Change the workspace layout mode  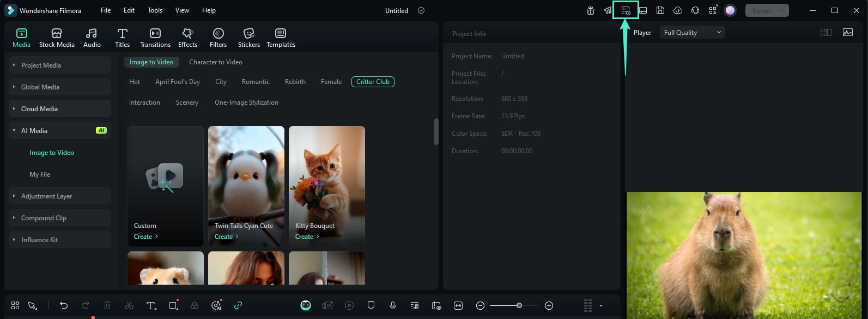pyautogui.click(x=643, y=10)
